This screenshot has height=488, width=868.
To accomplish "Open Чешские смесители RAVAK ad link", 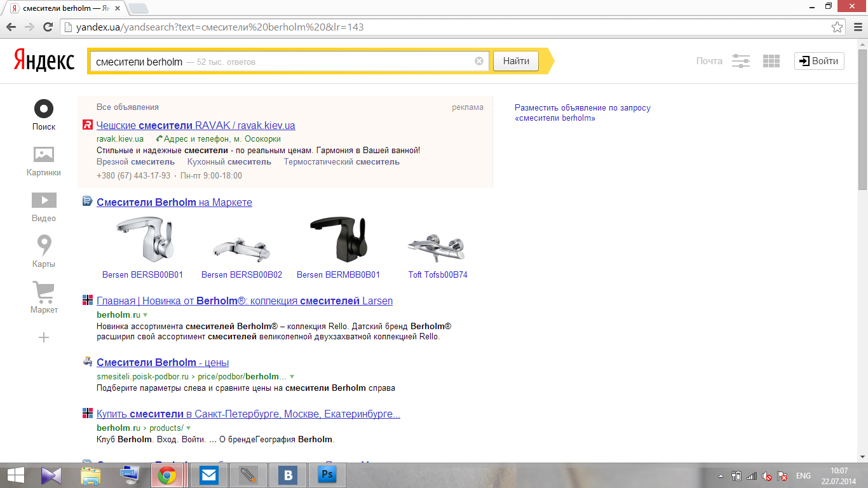I will 196,125.
